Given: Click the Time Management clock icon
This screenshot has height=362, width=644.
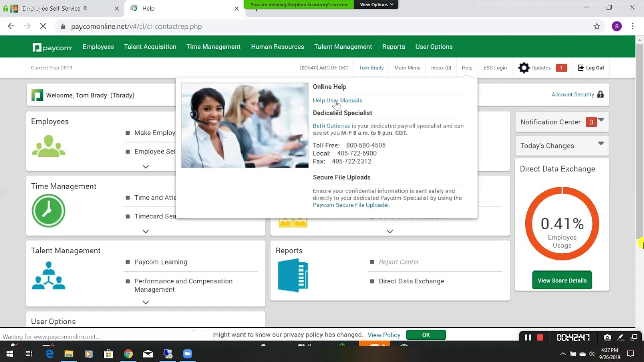Looking at the screenshot, I should [48, 211].
